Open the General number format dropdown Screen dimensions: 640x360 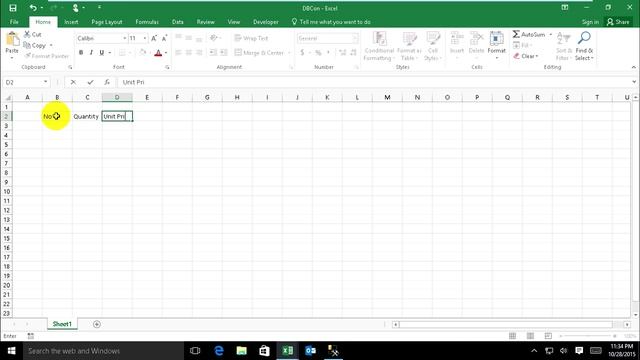355,38
